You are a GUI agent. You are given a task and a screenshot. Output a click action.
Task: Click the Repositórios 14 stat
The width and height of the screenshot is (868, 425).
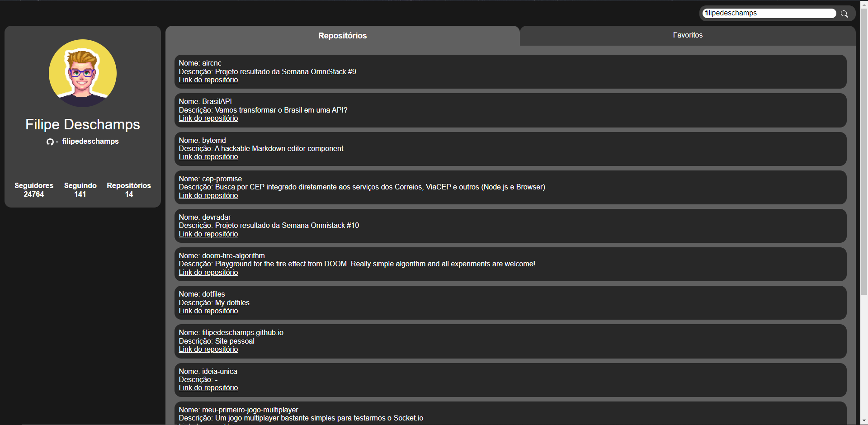click(x=129, y=190)
